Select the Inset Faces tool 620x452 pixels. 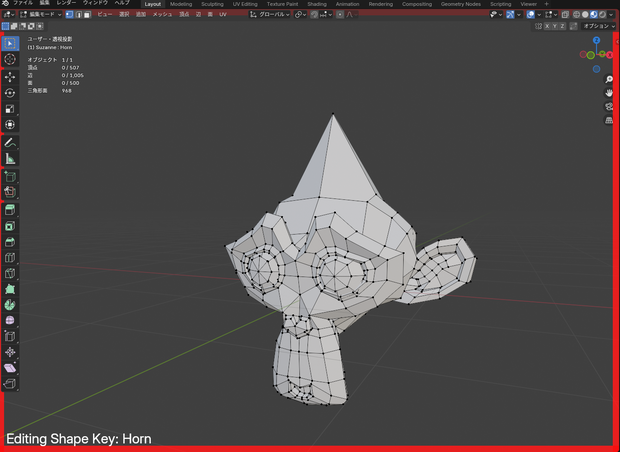[x=10, y=226]
